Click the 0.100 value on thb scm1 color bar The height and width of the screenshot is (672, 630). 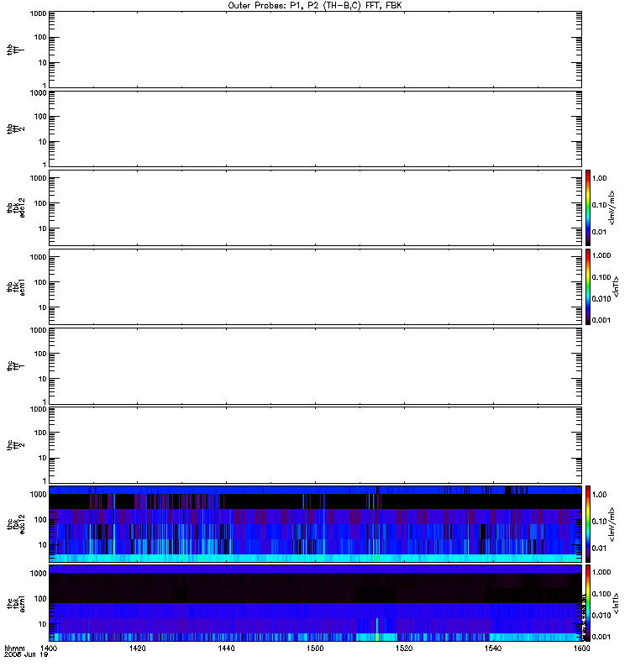pos(601,277)
